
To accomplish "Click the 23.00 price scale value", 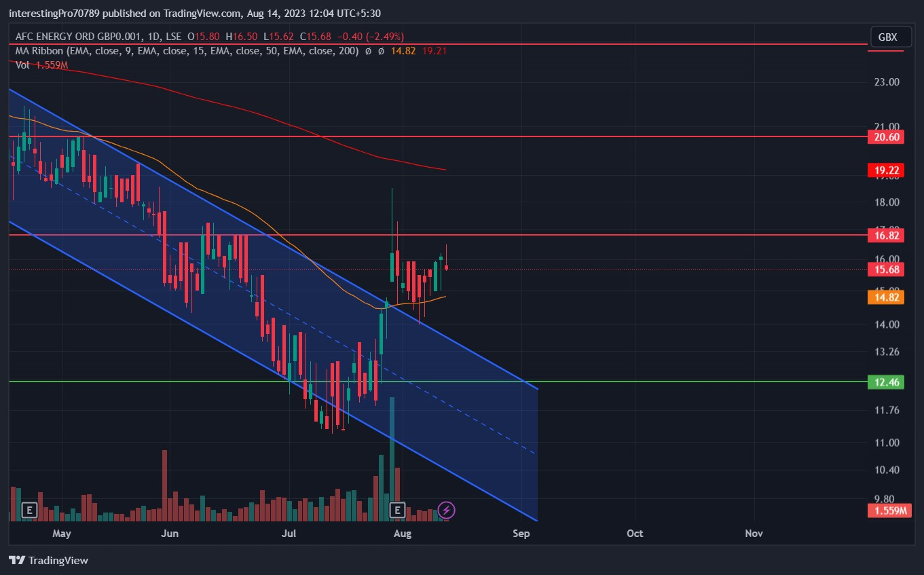I will coord(887,82).
